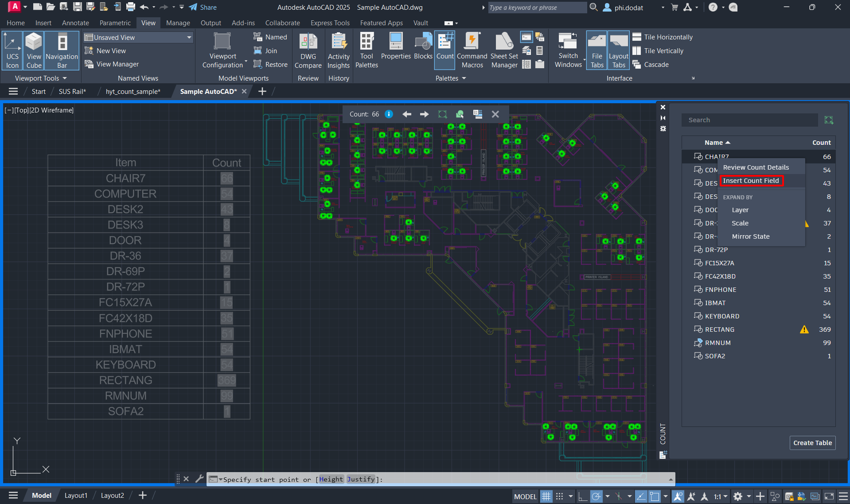
Task: Click New View button
Action: click(x=106, y=51)
